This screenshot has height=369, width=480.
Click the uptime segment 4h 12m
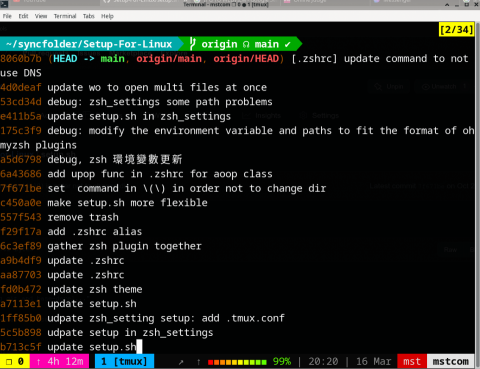59,361
